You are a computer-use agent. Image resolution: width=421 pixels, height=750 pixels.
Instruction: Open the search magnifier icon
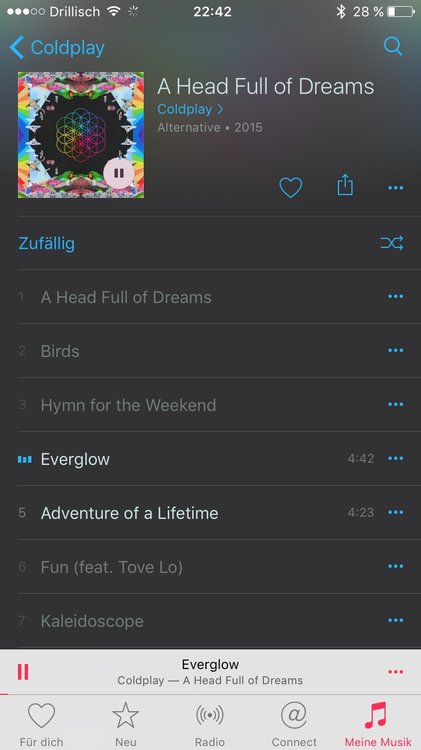[393, 46]
